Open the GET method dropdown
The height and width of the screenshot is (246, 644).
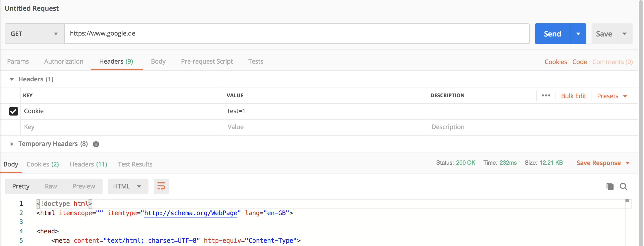(x=34, y=34)
